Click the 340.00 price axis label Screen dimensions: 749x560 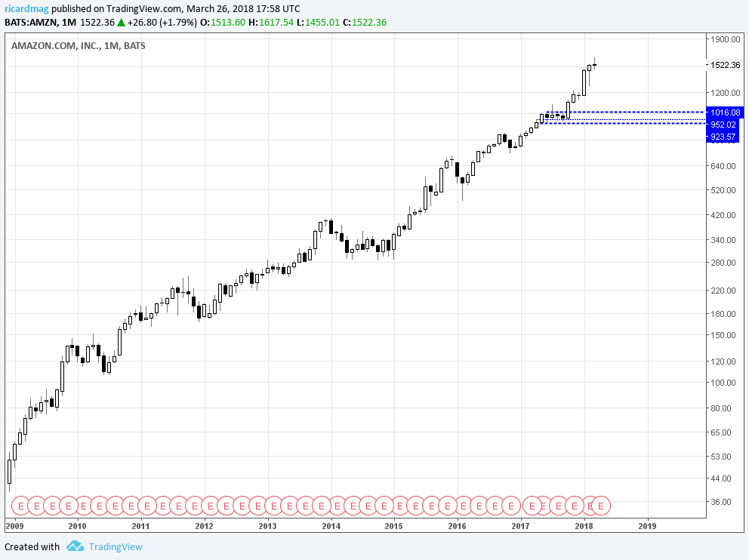coord(723,240)
